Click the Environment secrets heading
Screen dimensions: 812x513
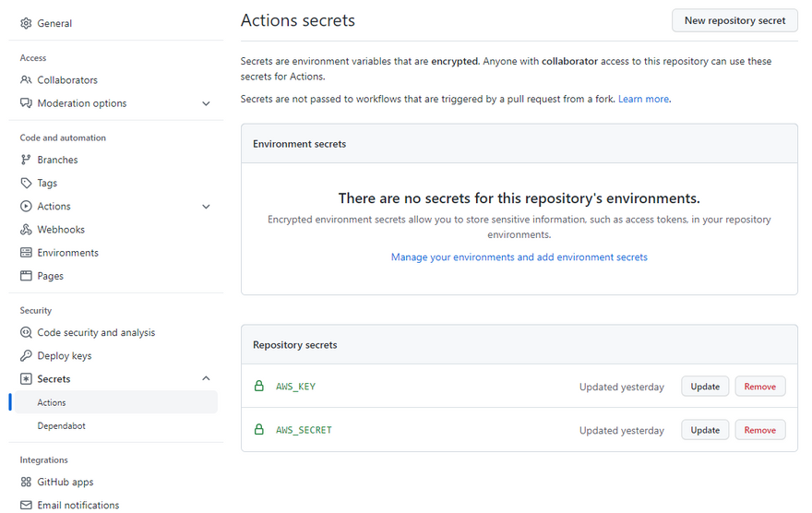pos(299,144)
